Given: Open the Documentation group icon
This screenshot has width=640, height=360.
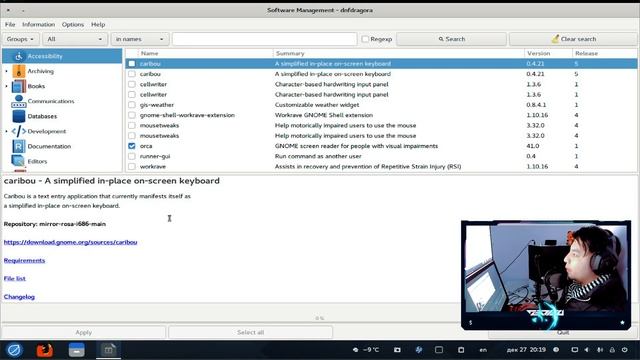Looking at the screenshot, I should [x=19, y=146].
